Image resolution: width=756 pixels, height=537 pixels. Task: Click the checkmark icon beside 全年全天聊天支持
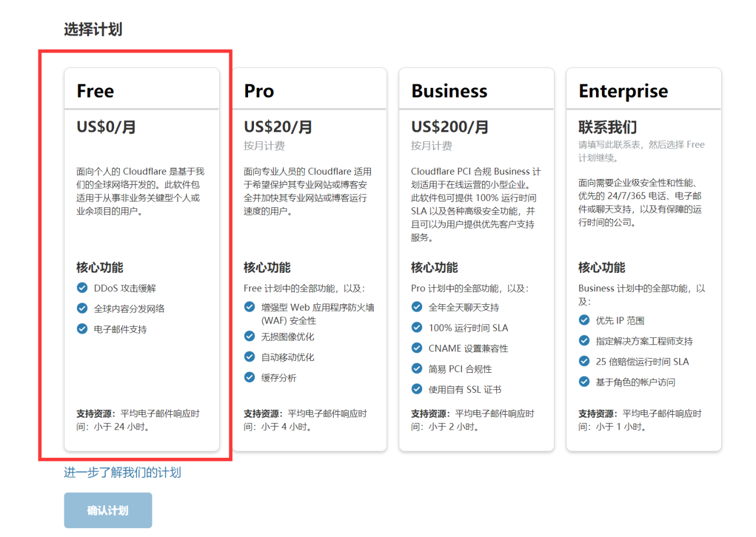(x=417, y=307)
